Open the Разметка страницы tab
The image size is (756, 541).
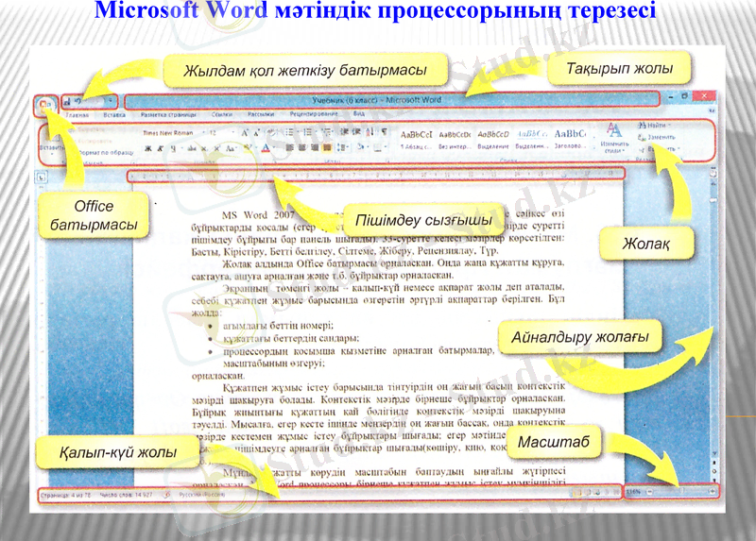click(168, 115)
